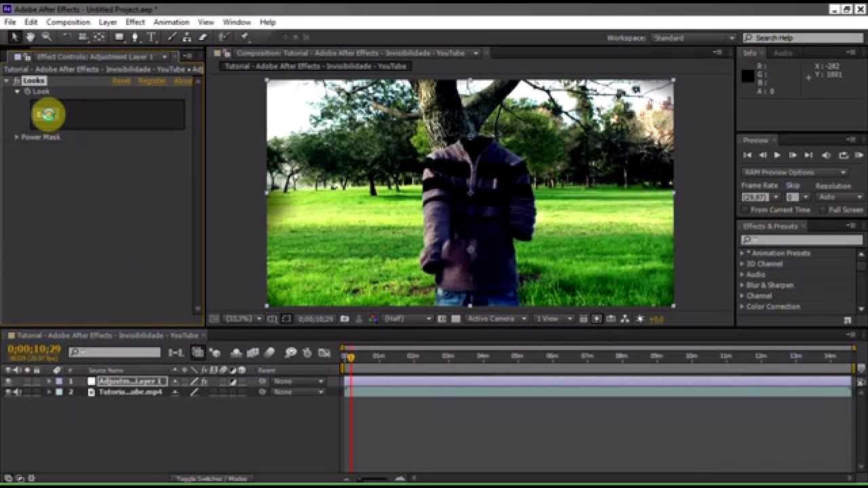Select the Pen tool
This screenshot has width=868, height=488.
point(136,37)
